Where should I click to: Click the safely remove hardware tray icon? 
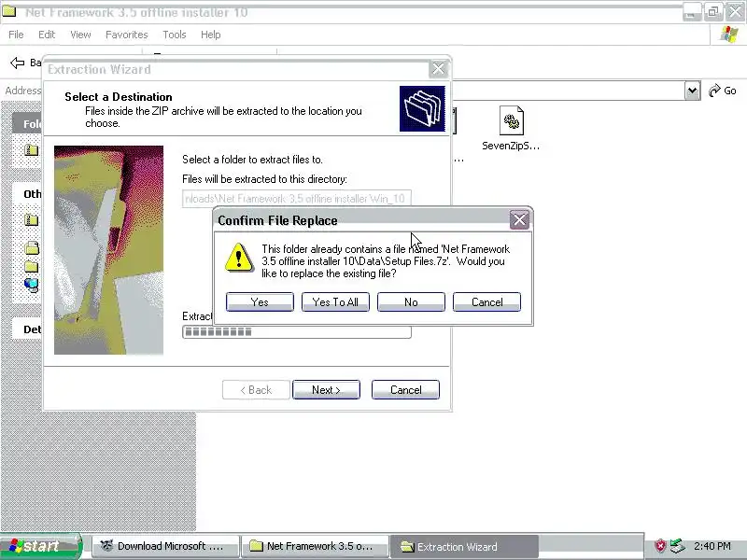pos(677,546)
